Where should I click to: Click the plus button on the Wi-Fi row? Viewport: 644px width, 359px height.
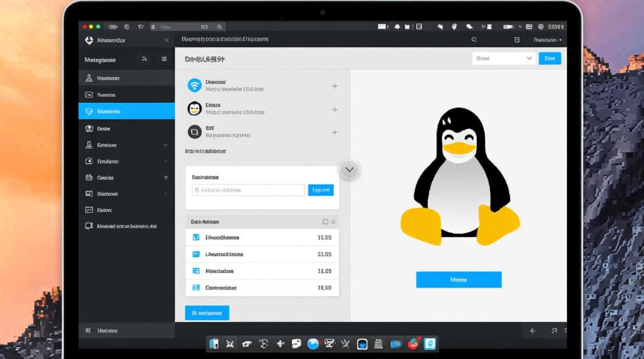(x=334, y=86)
